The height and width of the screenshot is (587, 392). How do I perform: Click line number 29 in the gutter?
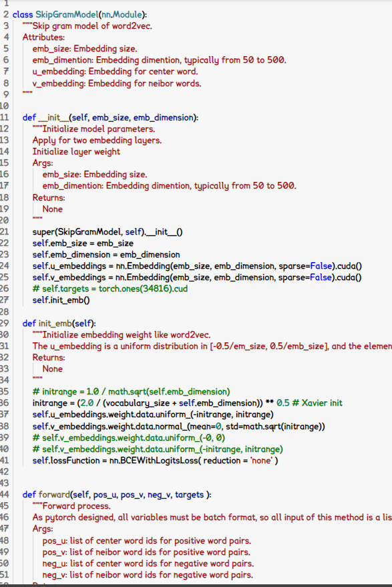(4, 323)
